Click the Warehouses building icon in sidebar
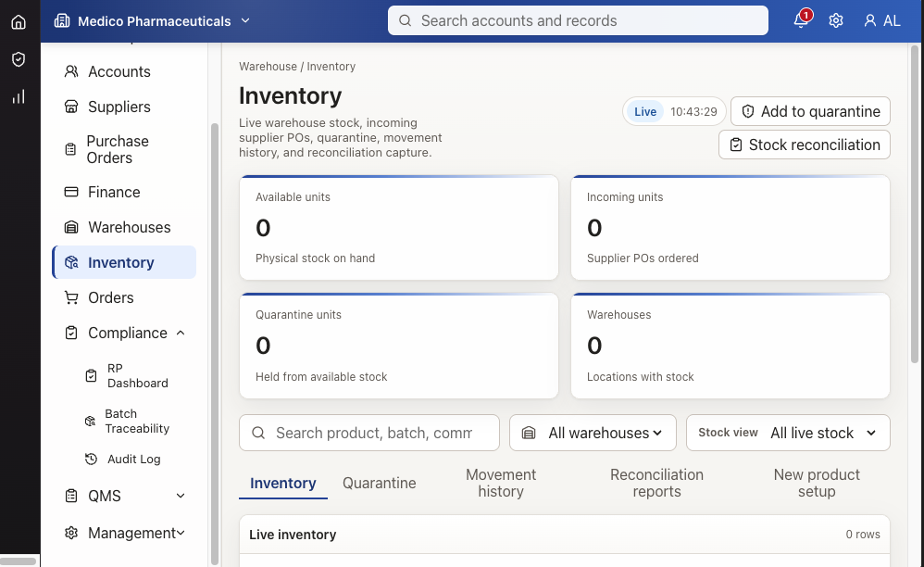The height and width of the screenshot is (567, 924). 71,227
